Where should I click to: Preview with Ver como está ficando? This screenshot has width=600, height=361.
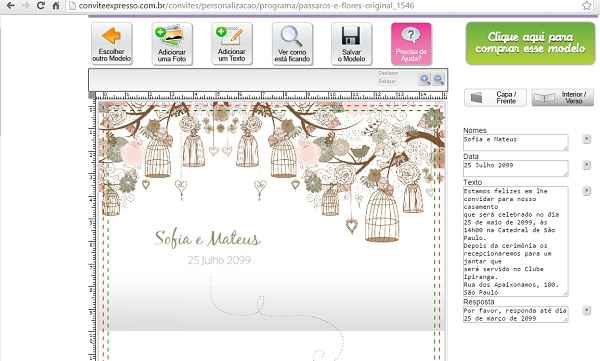point(292,43)
